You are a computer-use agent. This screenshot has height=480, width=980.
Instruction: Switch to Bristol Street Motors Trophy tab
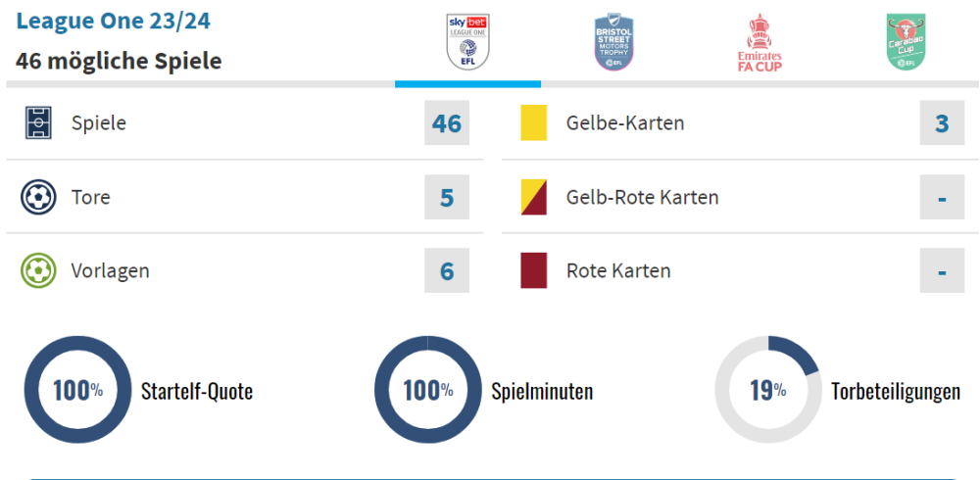pos(614,42)
